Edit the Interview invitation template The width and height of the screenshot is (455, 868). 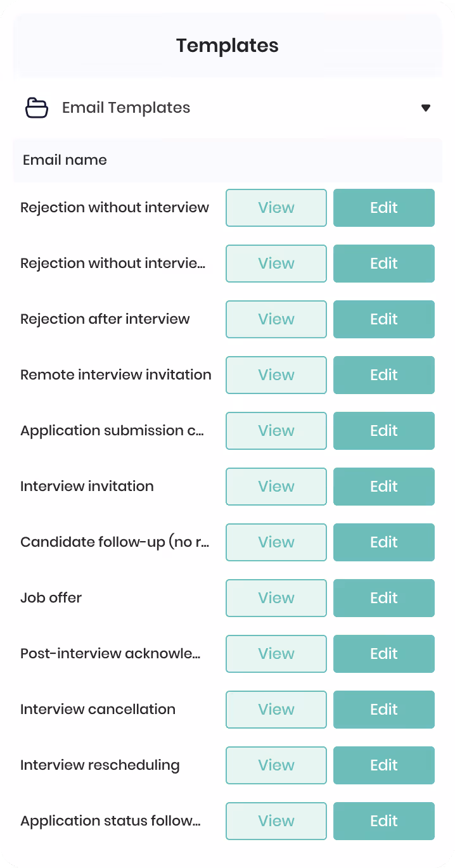coord(384,487)
